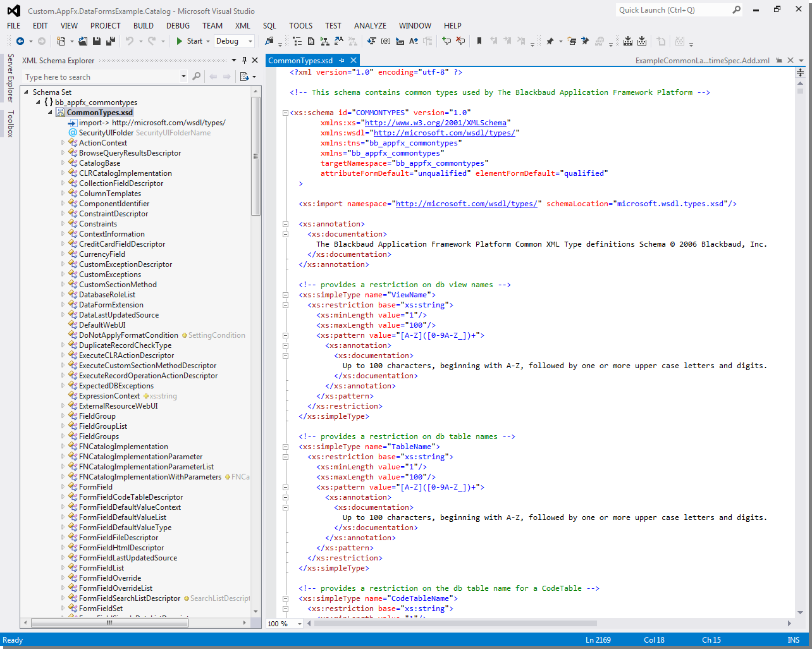Viewport: 812px width, 649px height.
Task: Open the FILE menu
Action: click(x=13, y=26)
